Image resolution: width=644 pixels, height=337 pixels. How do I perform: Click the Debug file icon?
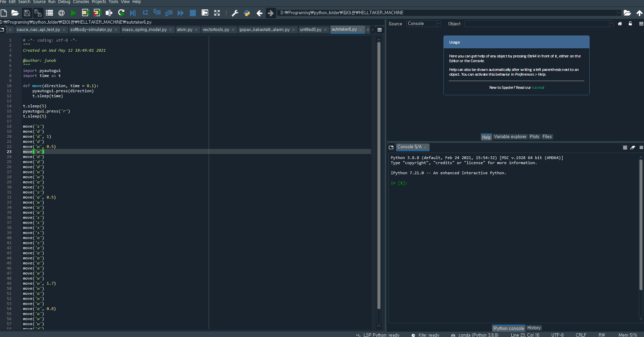click(133, 13)
